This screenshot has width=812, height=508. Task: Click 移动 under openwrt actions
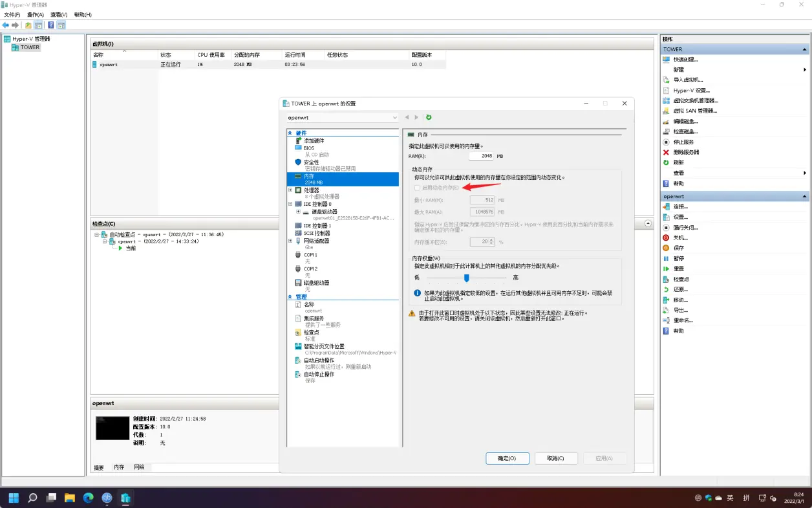(681, 300)
